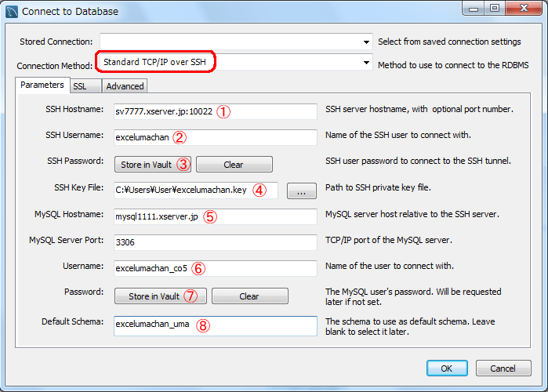Clear the stored MySQL password
The image size is (548, 392).
pos(249,296)
